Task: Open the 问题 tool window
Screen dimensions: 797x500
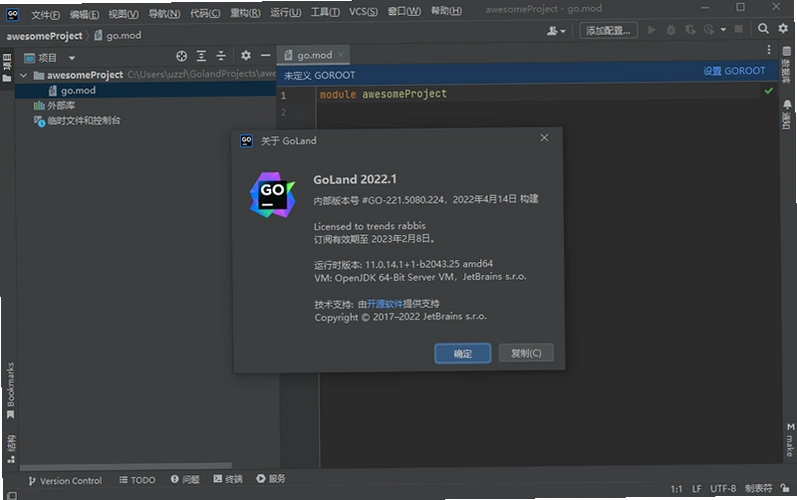Action: 185,479
